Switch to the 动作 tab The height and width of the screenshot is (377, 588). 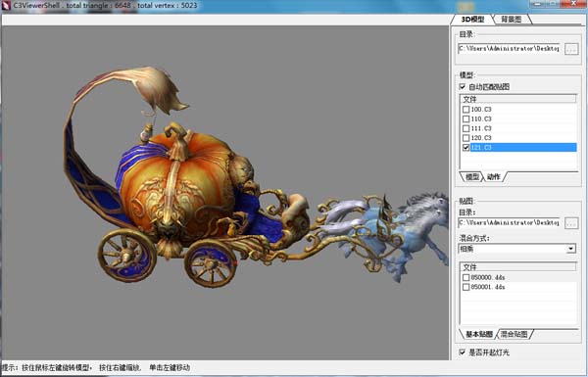coord(494,176)
